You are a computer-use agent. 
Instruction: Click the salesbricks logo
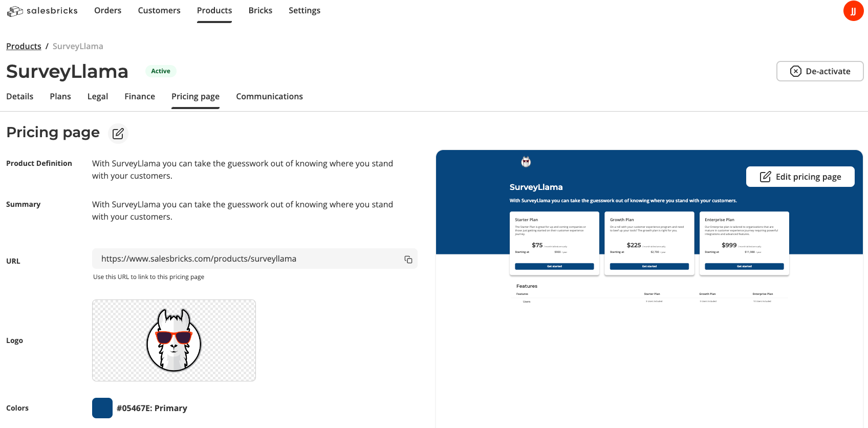42,11
